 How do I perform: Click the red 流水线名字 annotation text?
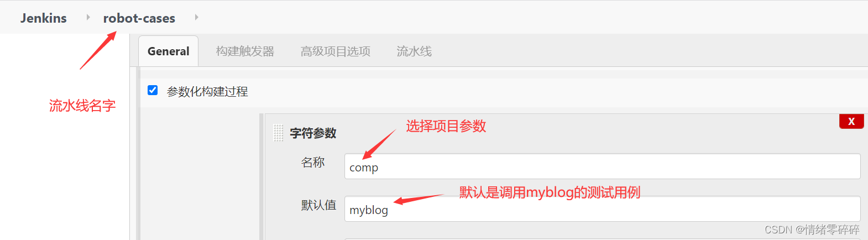click(82, 106)
